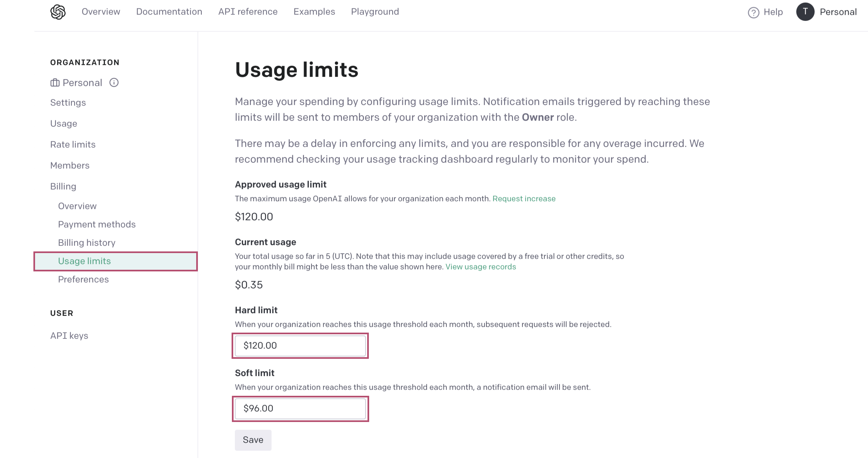This screenshot has width=868, height=458.
Task: Open Members in the organization sidebar
Action: coord(70,165)
